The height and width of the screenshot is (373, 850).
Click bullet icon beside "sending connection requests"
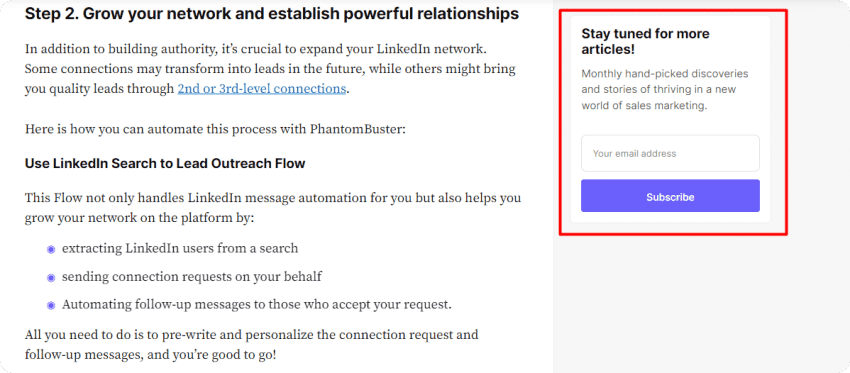tap(51, 278)
